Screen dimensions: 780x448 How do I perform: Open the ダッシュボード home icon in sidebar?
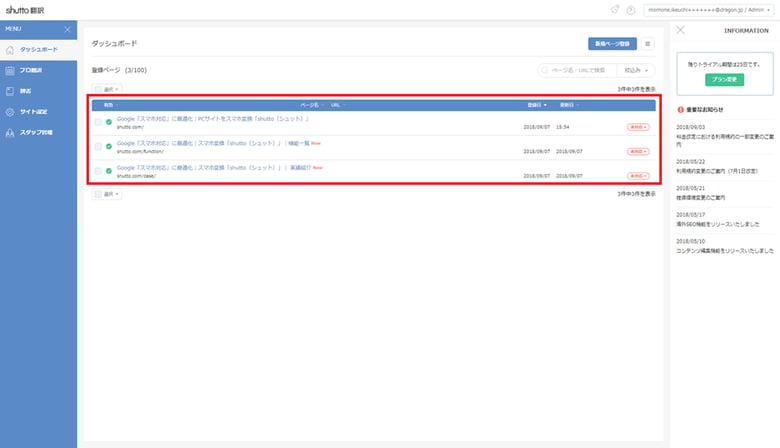pos(10,50)
